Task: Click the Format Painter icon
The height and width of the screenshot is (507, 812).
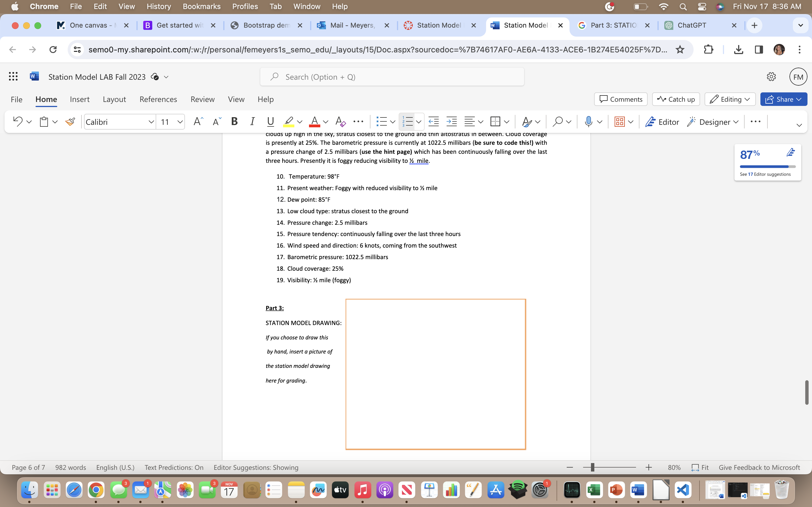Action: coord(70,122)
